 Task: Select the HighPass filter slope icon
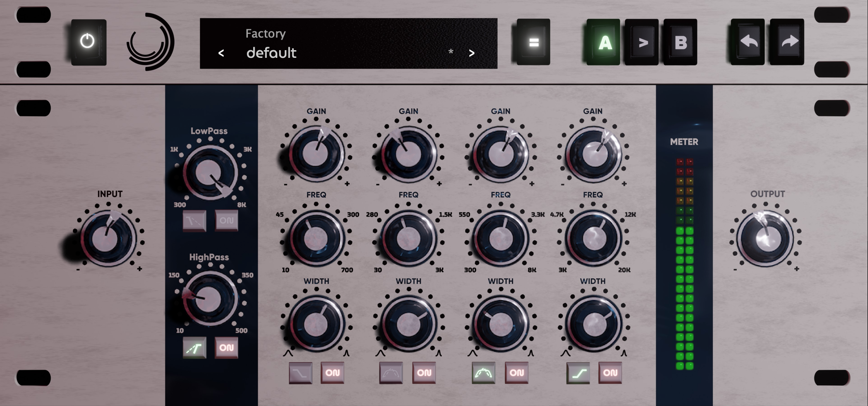(195, 348)
